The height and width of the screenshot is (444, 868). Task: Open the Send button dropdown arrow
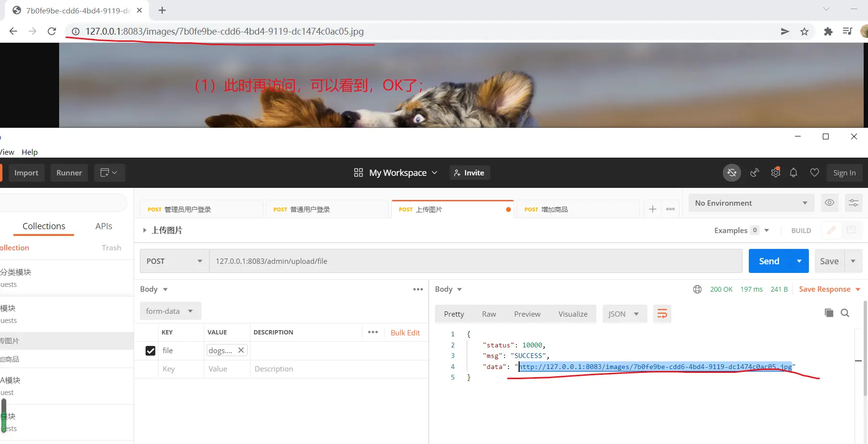(x=799, y=261)
